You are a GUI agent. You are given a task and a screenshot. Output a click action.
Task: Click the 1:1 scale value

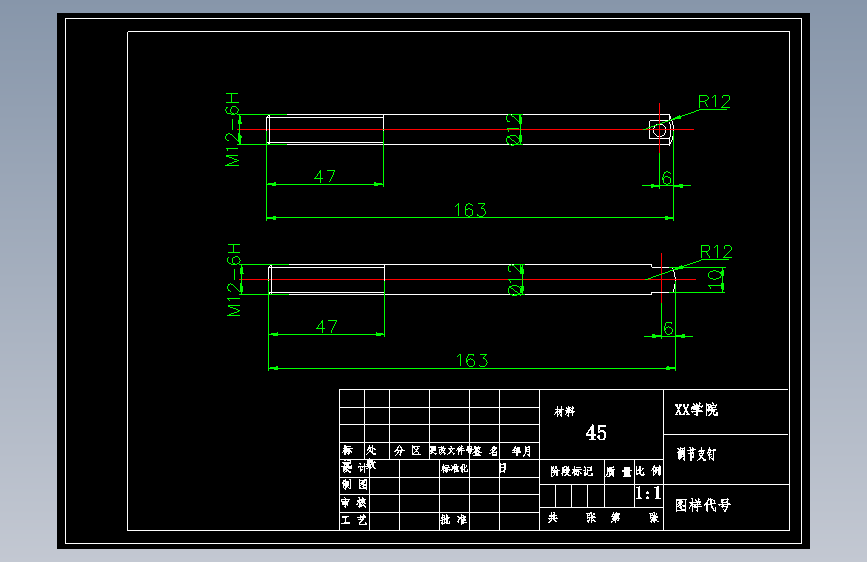tap(648, 493)
